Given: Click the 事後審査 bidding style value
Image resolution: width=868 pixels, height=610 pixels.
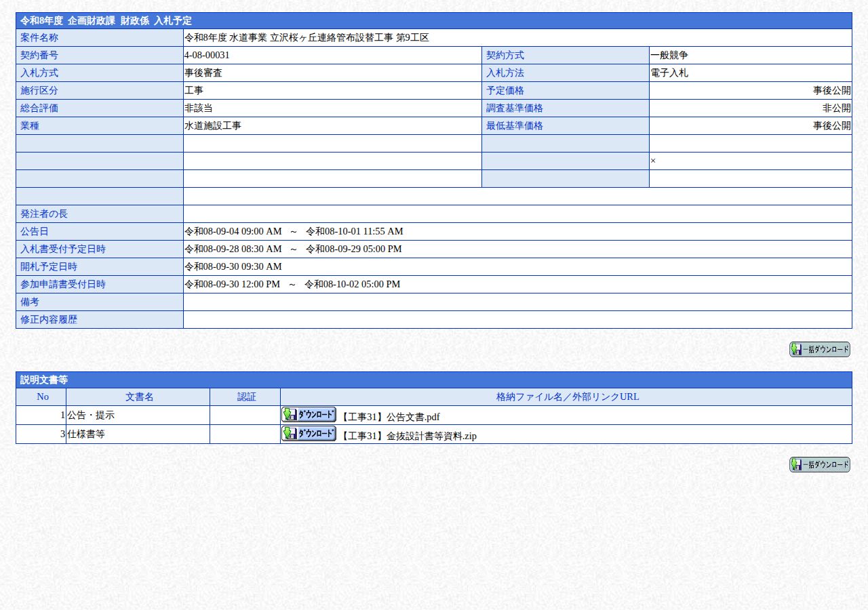Looking at the screenshot, I should (203, 73).
